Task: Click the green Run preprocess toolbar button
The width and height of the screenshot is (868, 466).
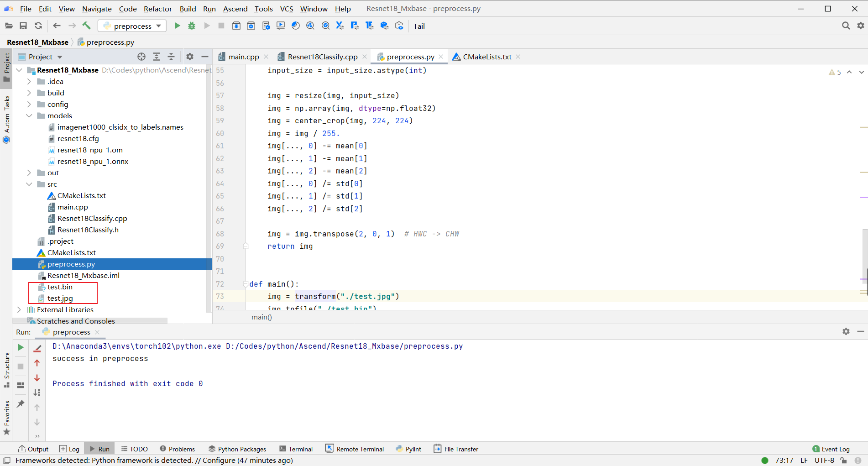Action: 177,26
